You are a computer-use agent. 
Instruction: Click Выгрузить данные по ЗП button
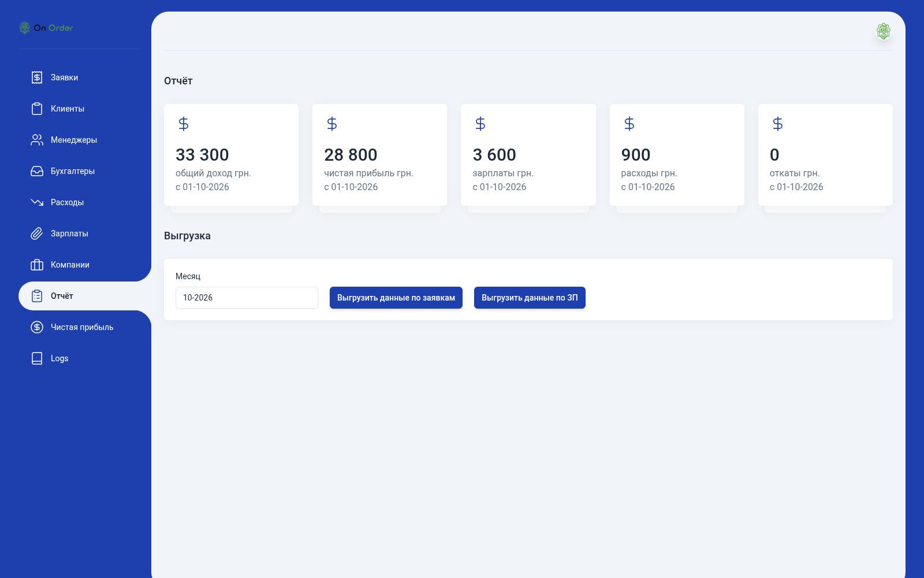(530, 298)
